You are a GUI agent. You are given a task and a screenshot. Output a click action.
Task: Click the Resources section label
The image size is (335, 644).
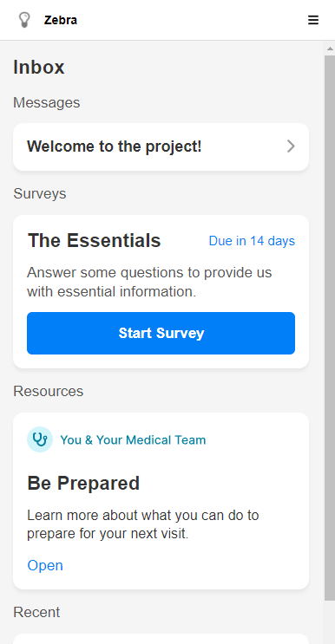coord(48,392)
